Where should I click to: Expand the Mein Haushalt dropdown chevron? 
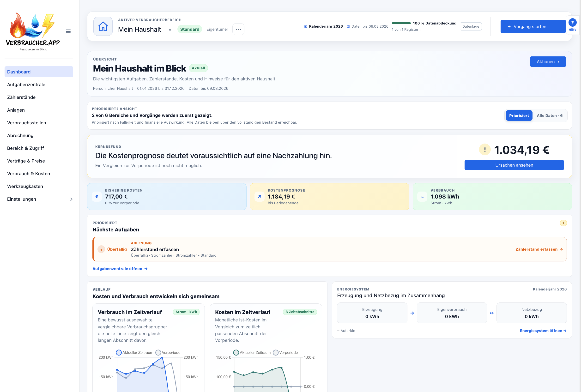coord(170,30)
